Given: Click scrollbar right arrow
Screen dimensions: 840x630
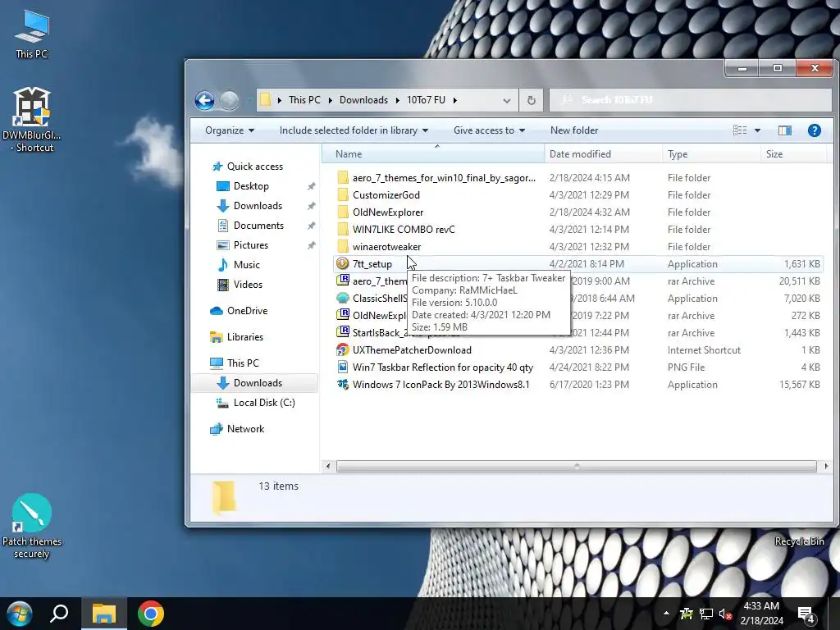Looking at the screenshot, I should (x=825, y=467).
